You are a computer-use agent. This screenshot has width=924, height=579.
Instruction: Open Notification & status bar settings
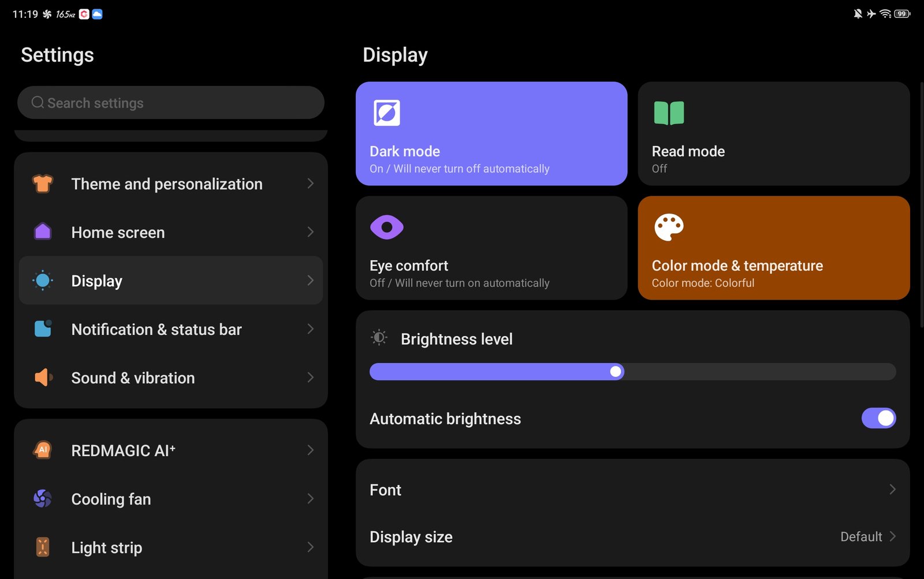click(170, 329)
